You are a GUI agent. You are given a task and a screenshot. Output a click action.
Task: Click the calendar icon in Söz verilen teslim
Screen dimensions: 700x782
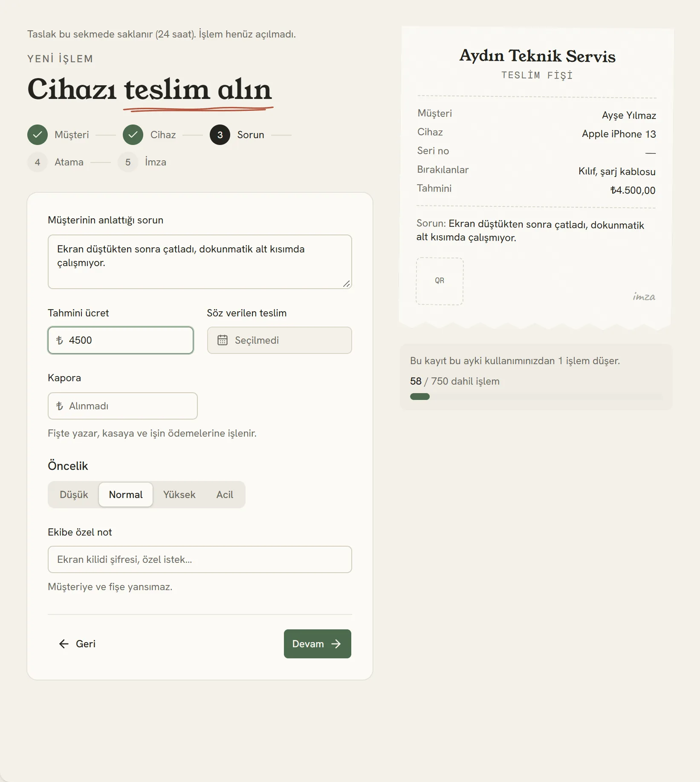[223, 340]
